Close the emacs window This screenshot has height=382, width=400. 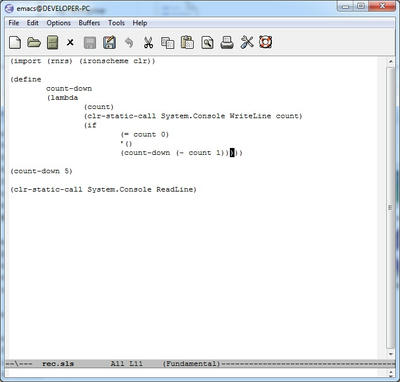[381, 6]
